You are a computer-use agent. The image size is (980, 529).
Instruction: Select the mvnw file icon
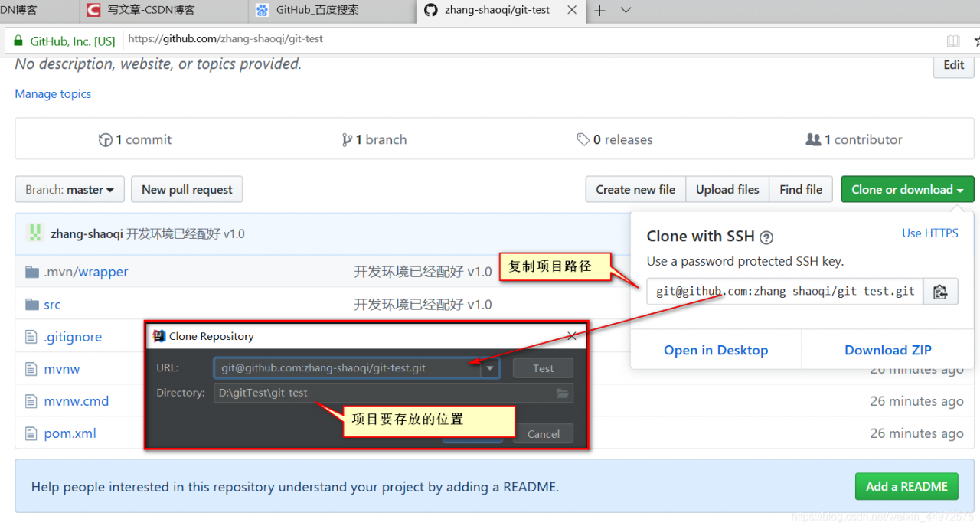click(31, 369)
